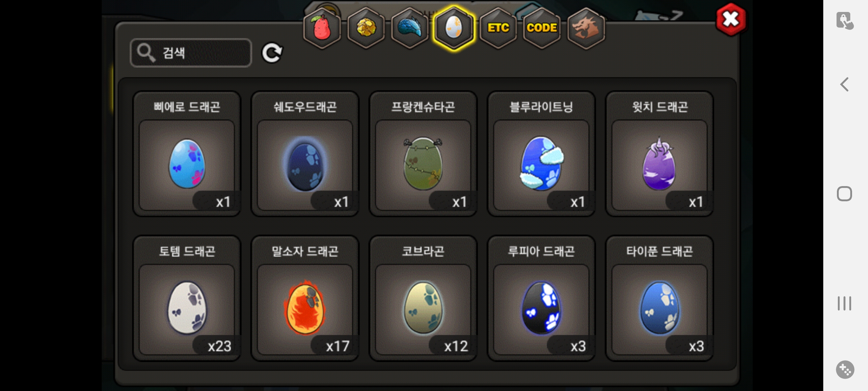Screen dimensions: 868x391
Task: Open the fruit food category tab
Action: pos(322,28)
